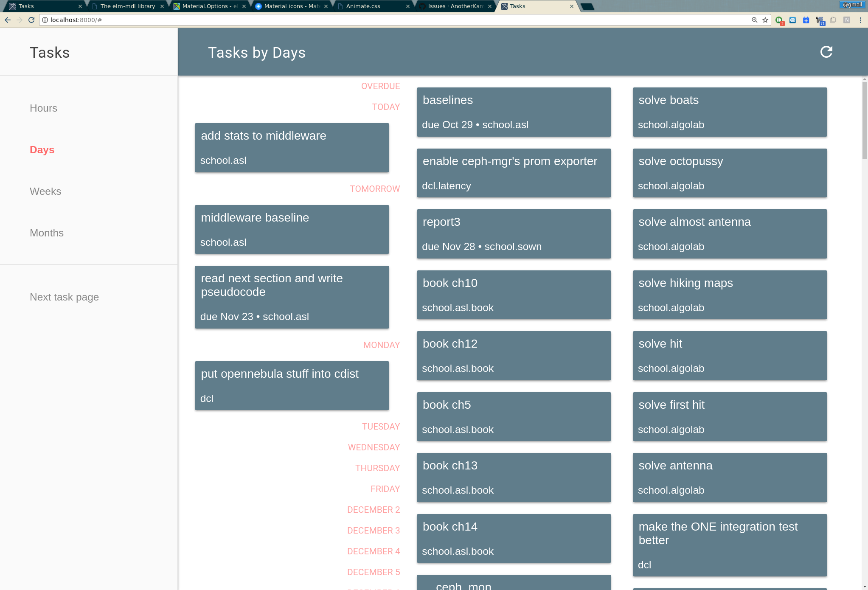Click the 'add stats to middleware' card
The width and height of the screenshot is (868, 590).
pos(292,148)
